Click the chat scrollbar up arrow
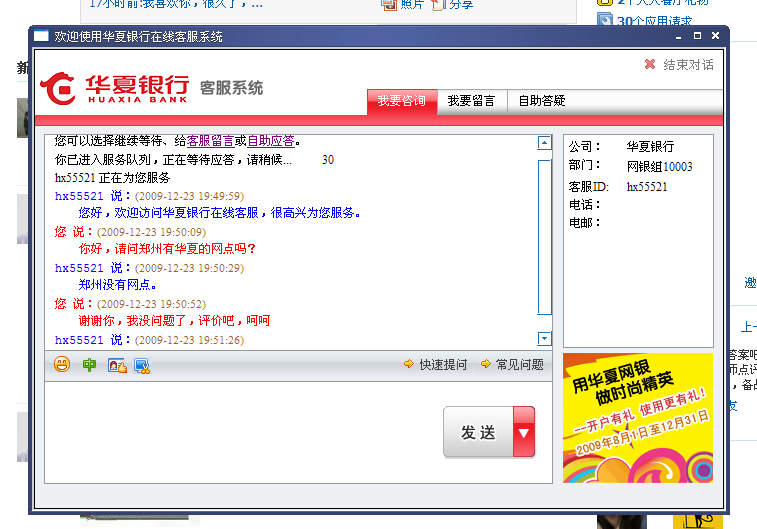This screenshot has width=757, height=529. point(544,143)
